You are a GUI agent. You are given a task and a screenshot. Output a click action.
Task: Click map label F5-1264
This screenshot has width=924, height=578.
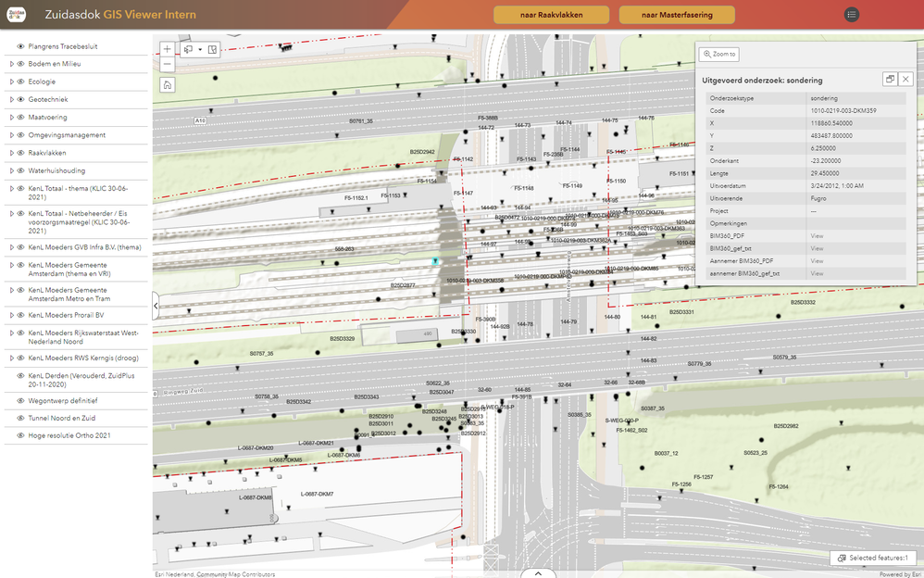tap(779, 486)
